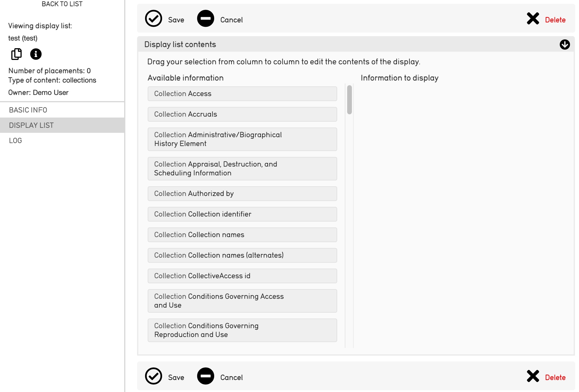Image resolution: width=579 pixels, height=392 pixels.
Task: Select the Collection Access item
Action: pos(242,94)
